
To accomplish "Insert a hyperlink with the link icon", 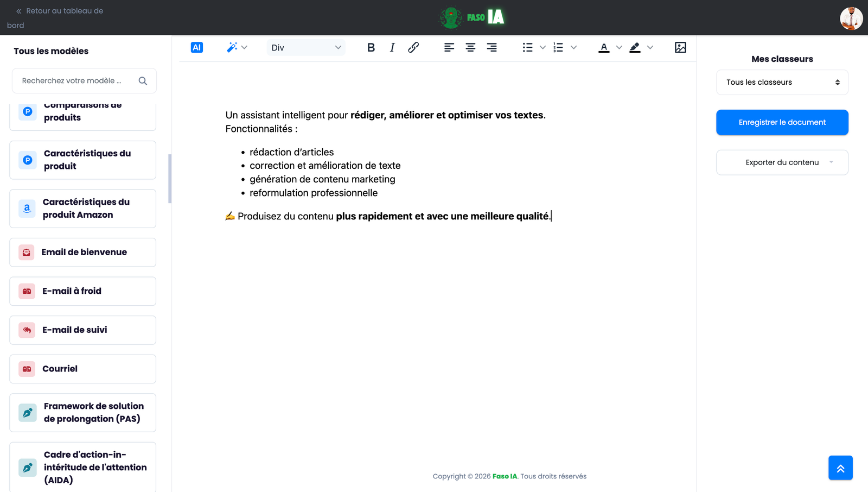I will click(413, 48).
